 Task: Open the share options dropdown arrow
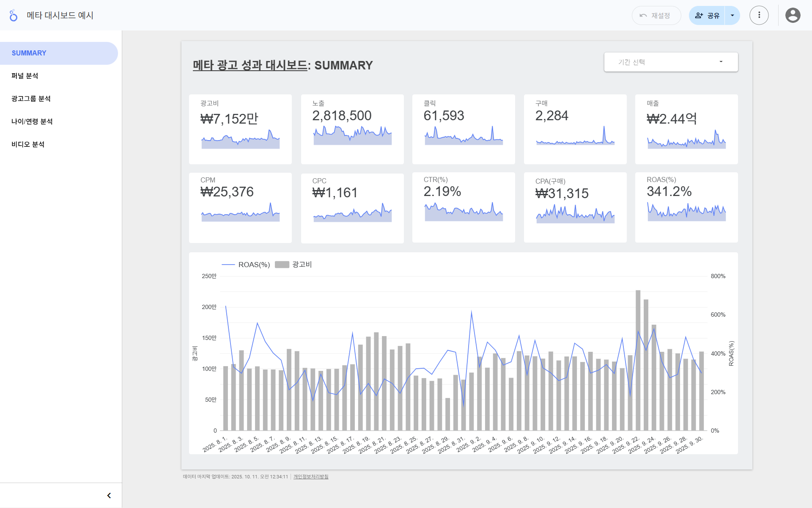point(732,16)
